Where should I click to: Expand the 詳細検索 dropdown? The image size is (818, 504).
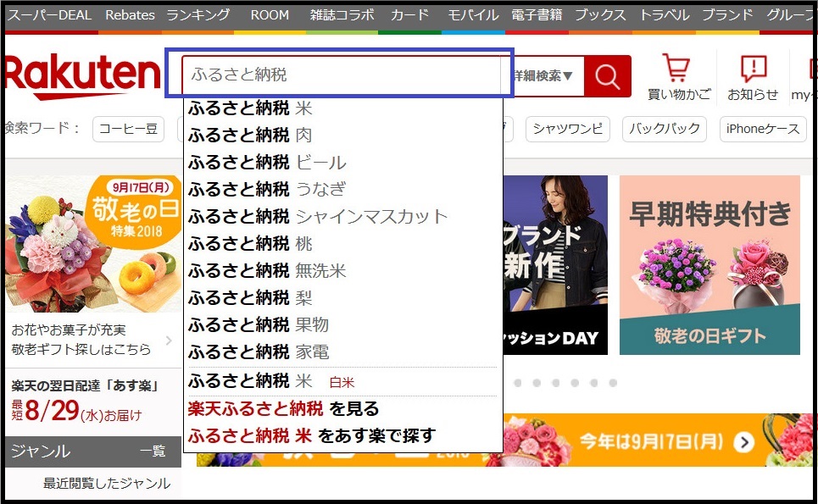(x=543, y=76)
